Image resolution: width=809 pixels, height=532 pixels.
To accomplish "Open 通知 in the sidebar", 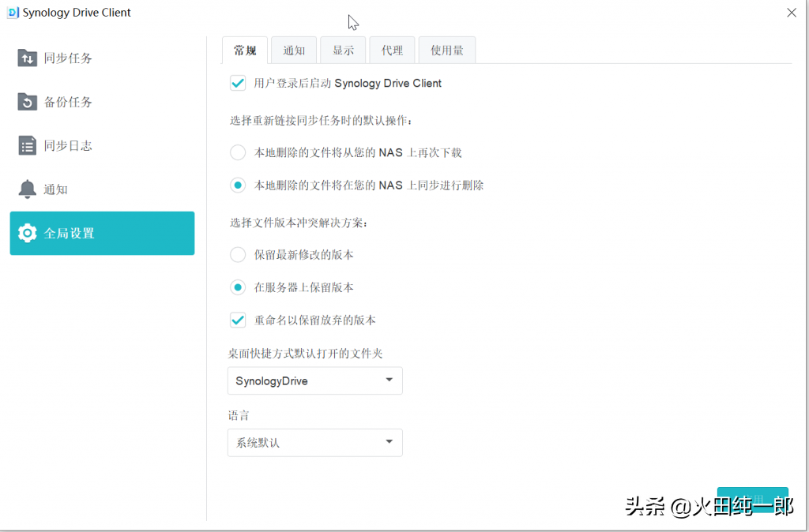I will [102, 189].
